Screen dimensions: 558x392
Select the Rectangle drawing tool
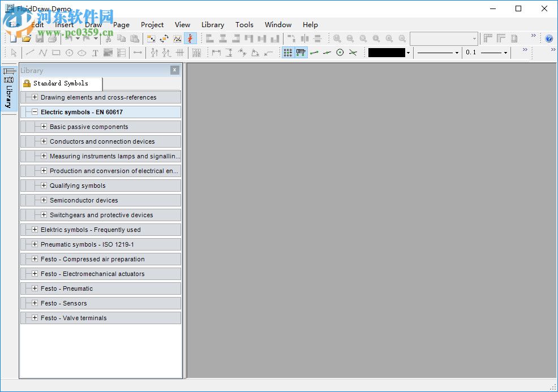[x=56, y=52]
